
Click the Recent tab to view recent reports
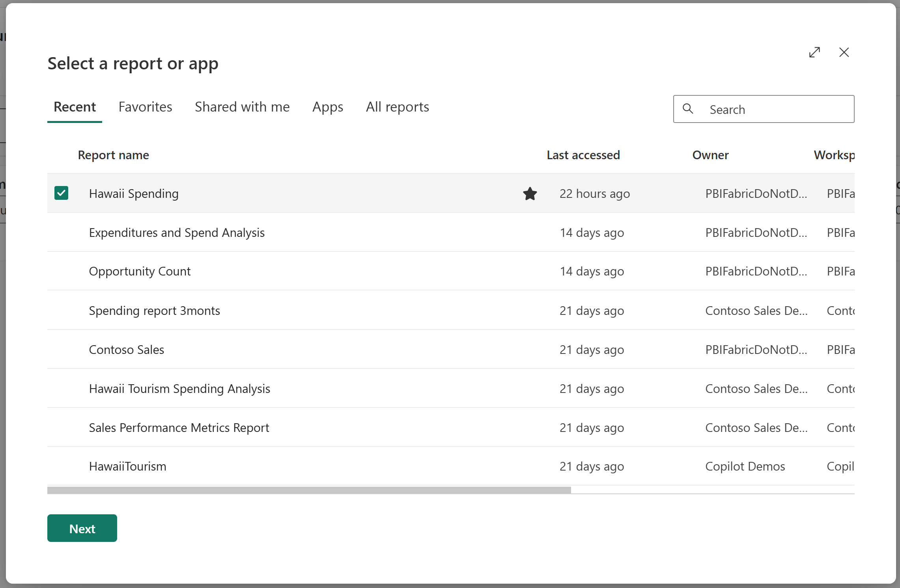pos(75,106)
